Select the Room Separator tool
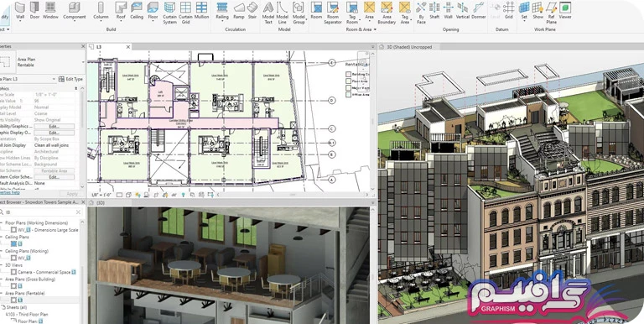 point(333,13)
